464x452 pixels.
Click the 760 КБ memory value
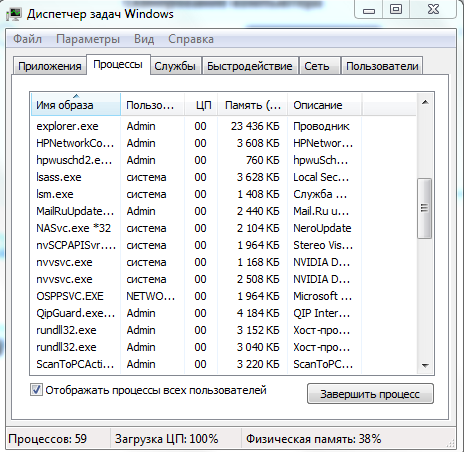[x=263, y=160]
